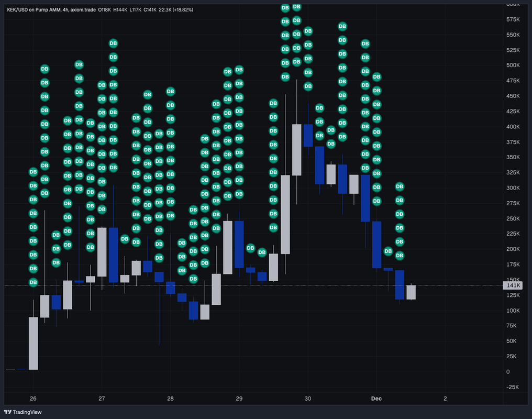Image resolution: width=532 pixels, height=419 pixels.
Task: Click the lone DB marker above the 27 afternoon candle
Action: 125,239
